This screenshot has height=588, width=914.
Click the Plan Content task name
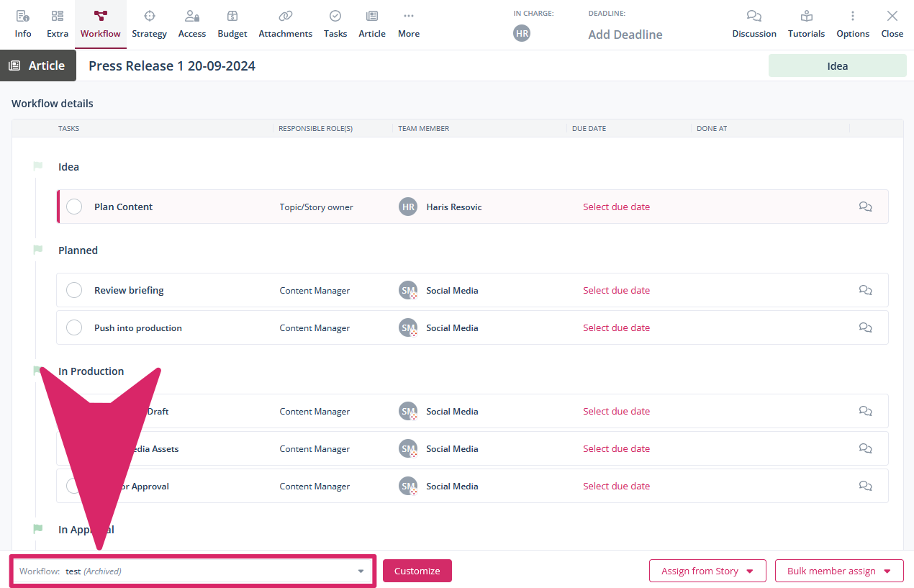pyautogui.click(x=124, y=207)
